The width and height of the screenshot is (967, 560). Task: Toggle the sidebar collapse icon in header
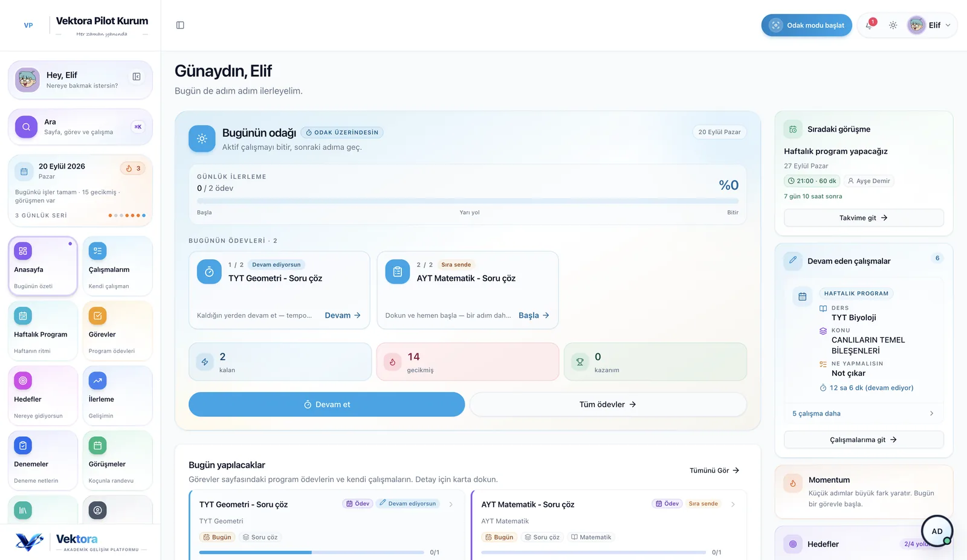pos(180,25)
